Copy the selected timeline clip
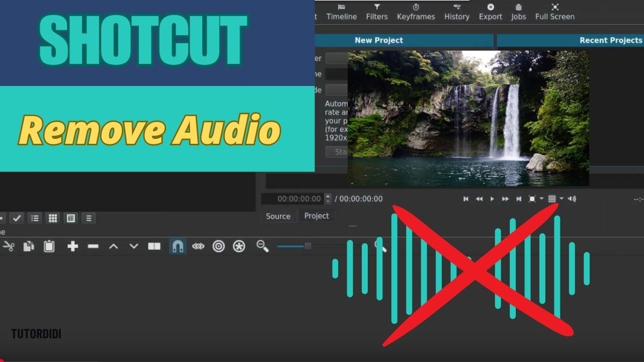Image resolution: width=644 pixels, height=362 pixels. tap(29, 246)
